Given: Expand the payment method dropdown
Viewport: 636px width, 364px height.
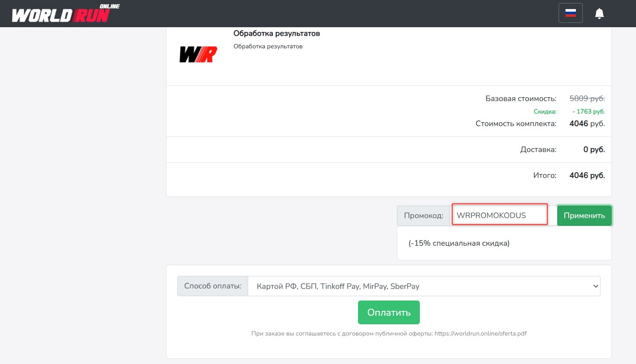Looking at the screenshot, I should click(x=424, y=286).
